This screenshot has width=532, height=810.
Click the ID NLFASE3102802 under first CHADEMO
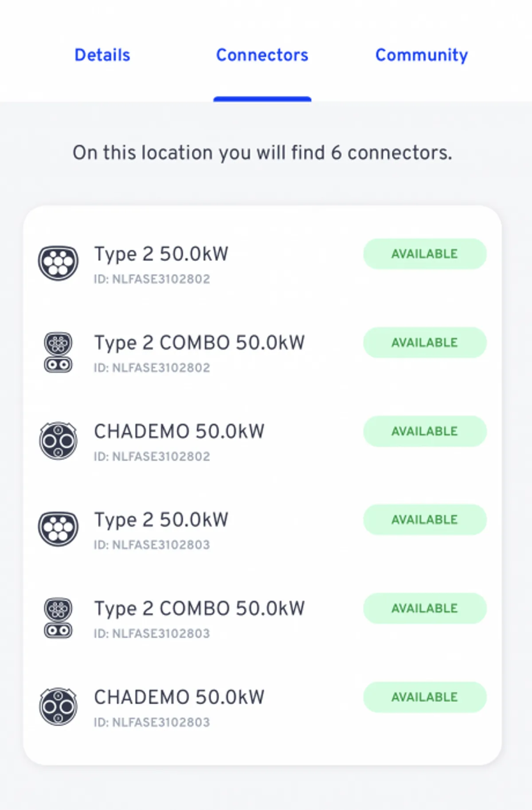tap(152, 456)
